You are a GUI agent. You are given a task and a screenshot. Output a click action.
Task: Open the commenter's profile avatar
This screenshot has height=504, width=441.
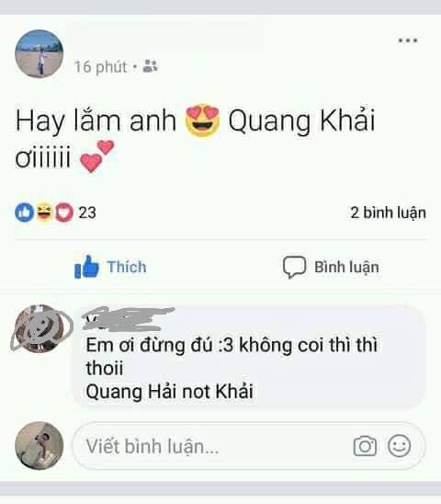[x=40, y=328]
